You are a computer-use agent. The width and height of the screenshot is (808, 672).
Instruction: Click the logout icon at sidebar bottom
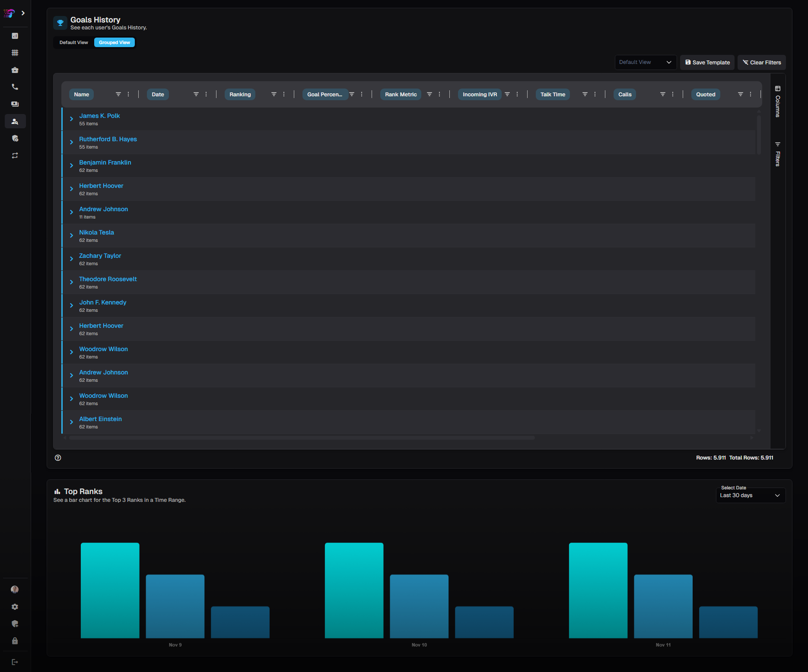click(x=15, y=662)
